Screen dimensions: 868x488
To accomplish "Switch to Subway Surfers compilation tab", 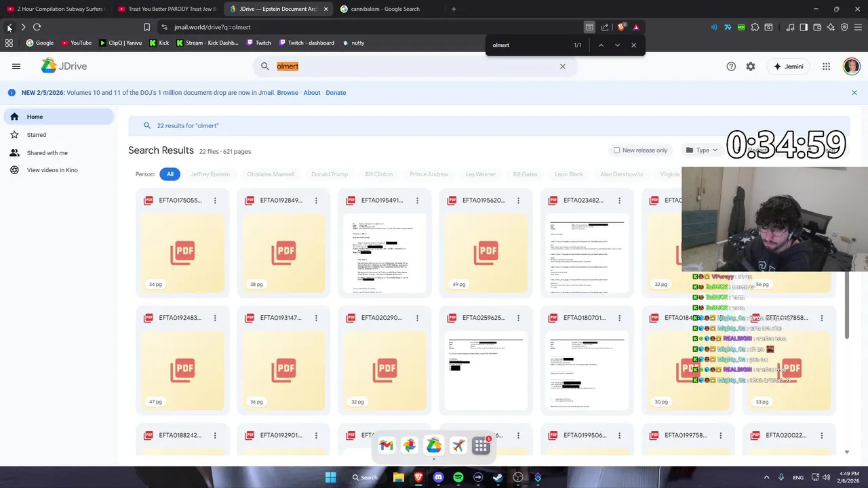I will (56, 9).
